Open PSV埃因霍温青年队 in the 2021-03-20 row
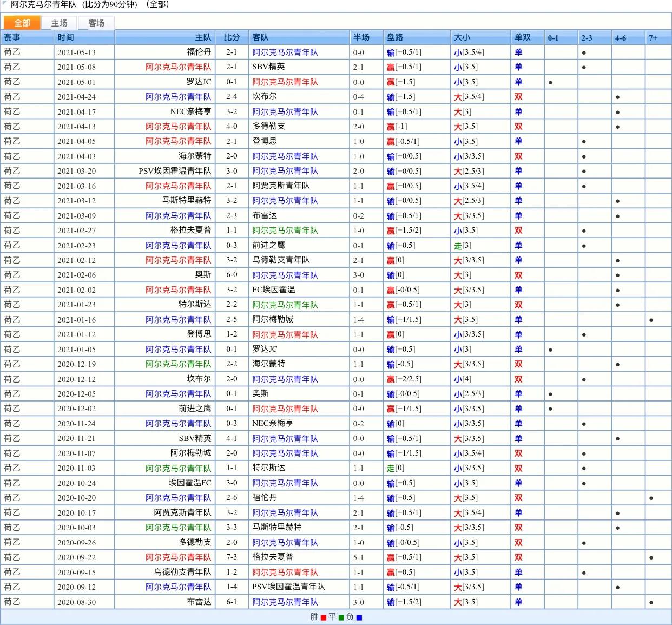This screenshot has height=625, width=672. click(175, 171)
